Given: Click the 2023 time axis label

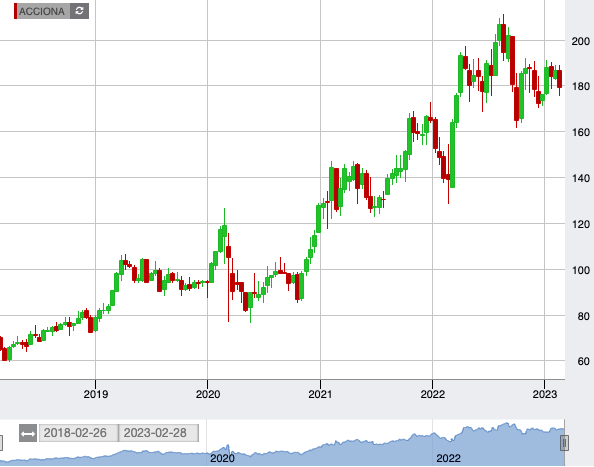Looking at the screenshot, I should pos(544,394).
